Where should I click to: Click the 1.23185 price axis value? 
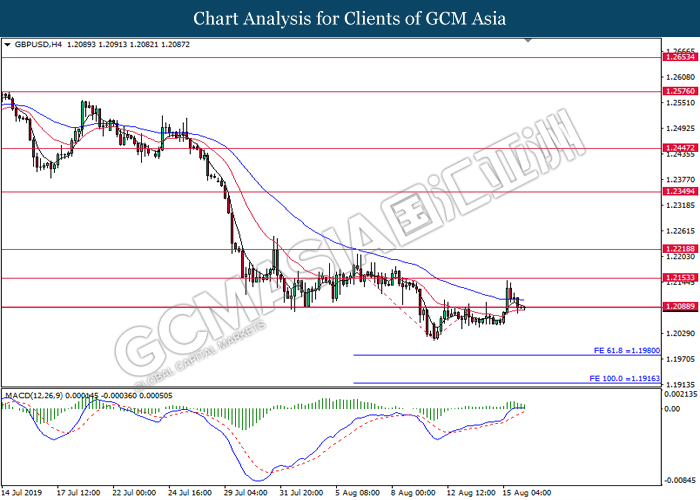click(x=681, y=205)
